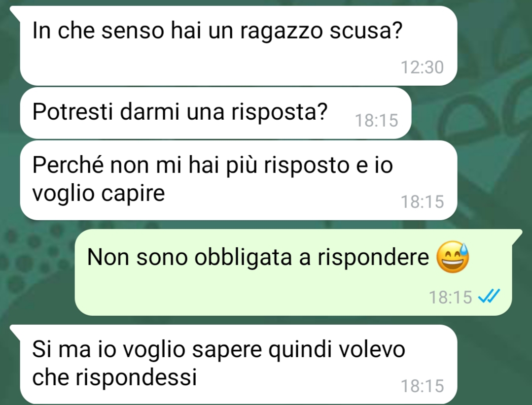The height and width of the screenshot is (405, 532).
Task: Click the 18:15 timestamp next to the blue checks
Action: 450,297
